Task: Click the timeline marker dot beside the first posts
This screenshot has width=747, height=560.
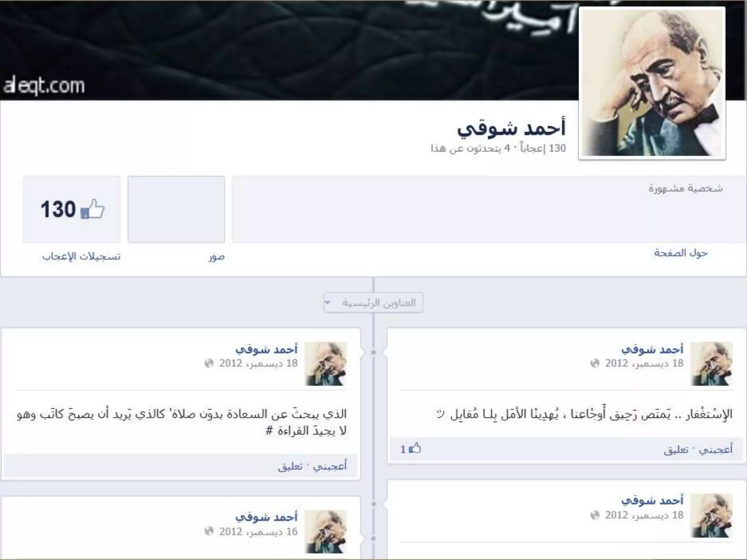Action: point(373,352)
